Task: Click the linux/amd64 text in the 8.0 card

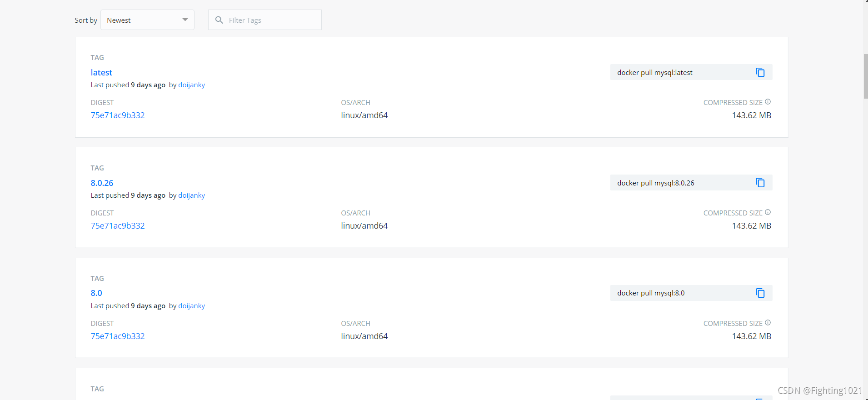Action: click(364, 336)
